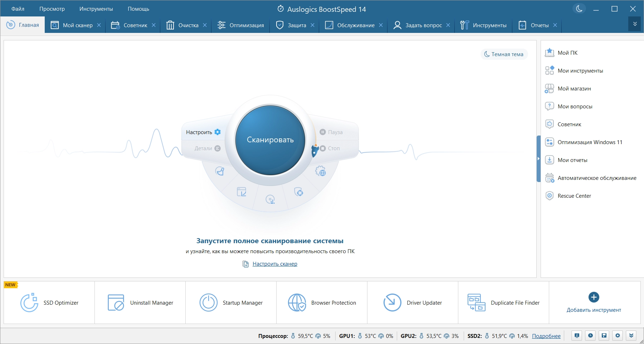Click the gear settings icon in the status bar

618,335
